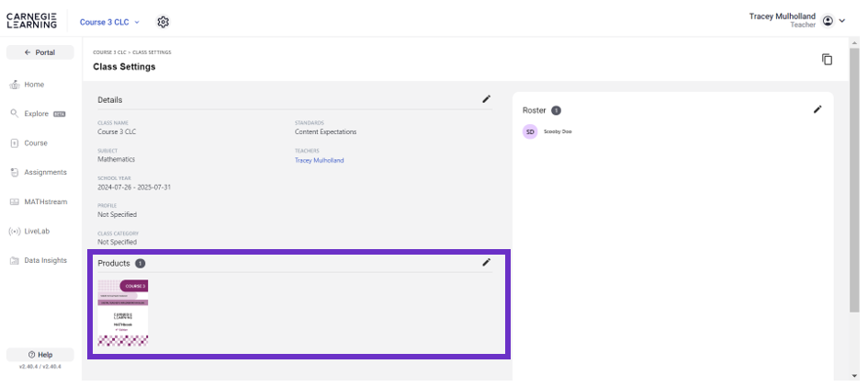868x387 pixels.
Task: Open teacher link Tracey Mulholland
Action: pyautogui.click(x=319, y=160)
